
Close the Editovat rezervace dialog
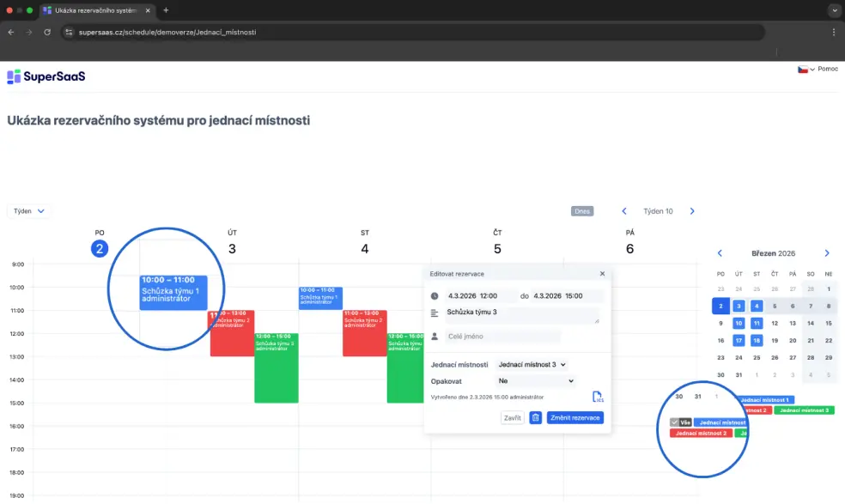602,274
